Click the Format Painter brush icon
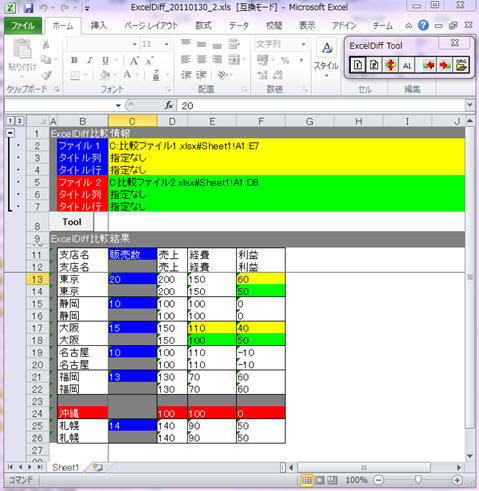Image resolution: width=479 pixels, height=491 pixels. (46, 76)
